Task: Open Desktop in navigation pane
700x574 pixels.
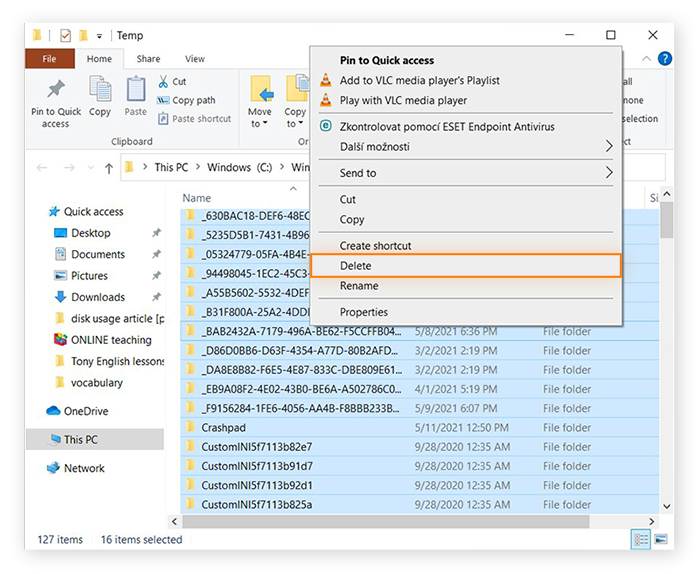Action: [x=91, y=233]
